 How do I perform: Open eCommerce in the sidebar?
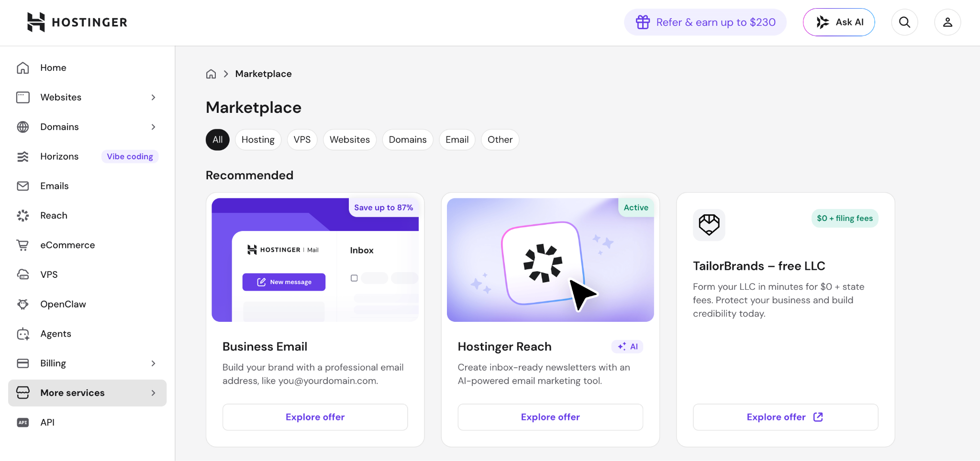[x=88, y=245]
